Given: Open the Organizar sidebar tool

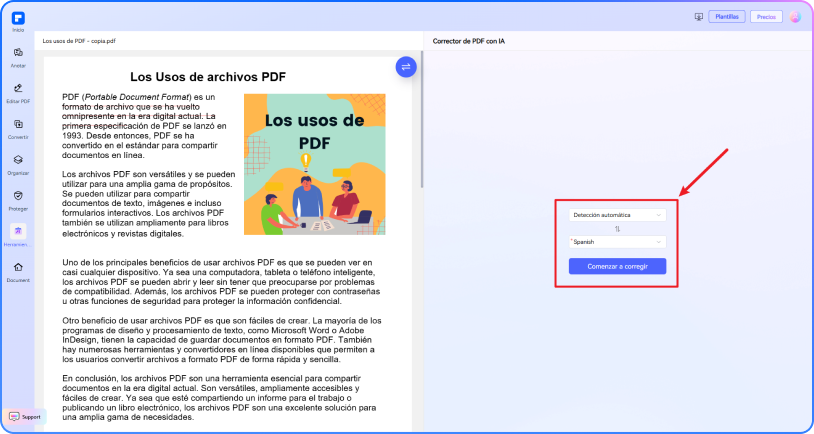Looking at the screenshot, I should click(x=18, y=165).
